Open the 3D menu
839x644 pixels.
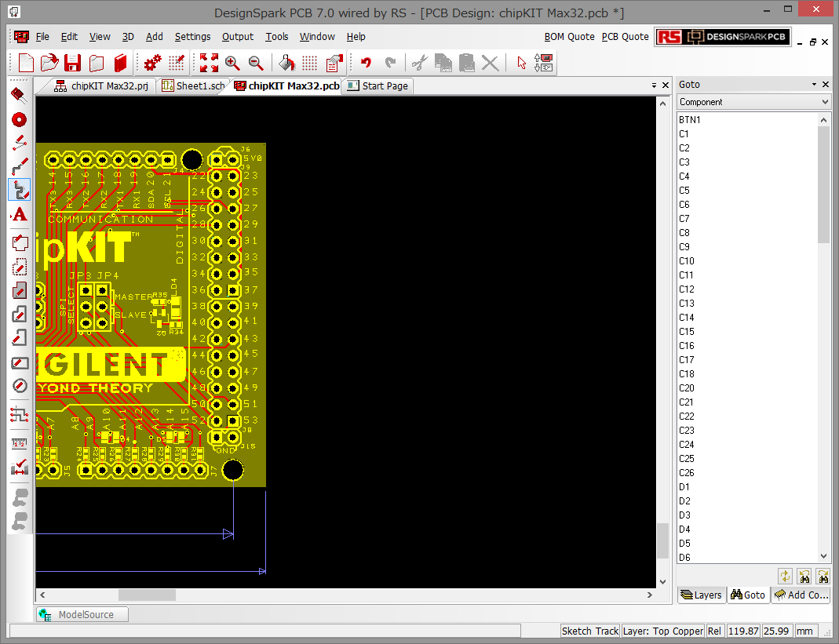[x=128, y=36]
